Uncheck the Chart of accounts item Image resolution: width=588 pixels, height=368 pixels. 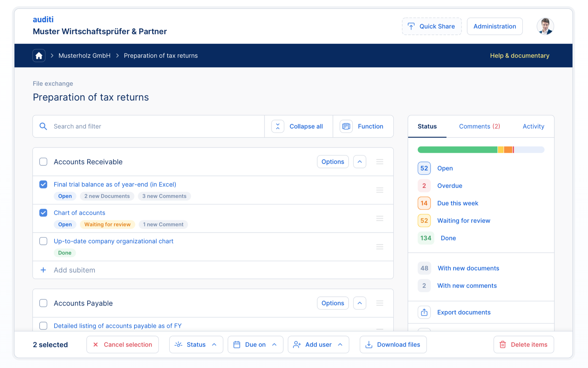(x=43, y=213)
